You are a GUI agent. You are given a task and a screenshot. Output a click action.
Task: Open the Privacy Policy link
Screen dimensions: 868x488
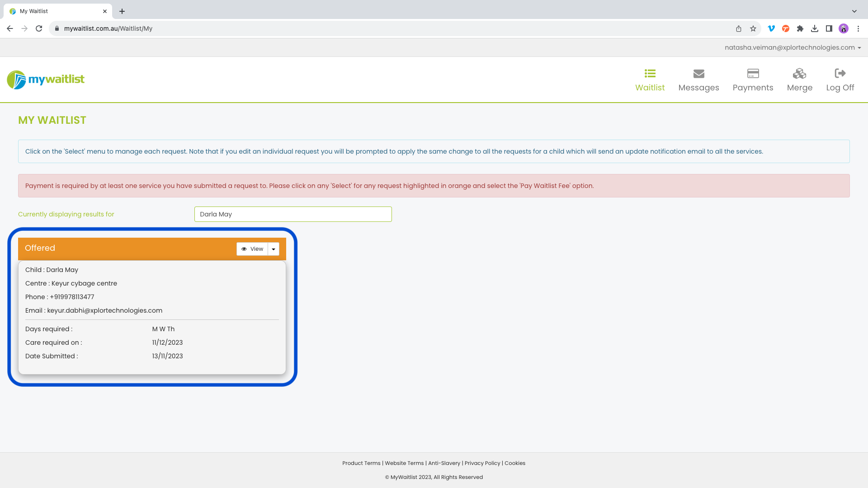point(482,463)
